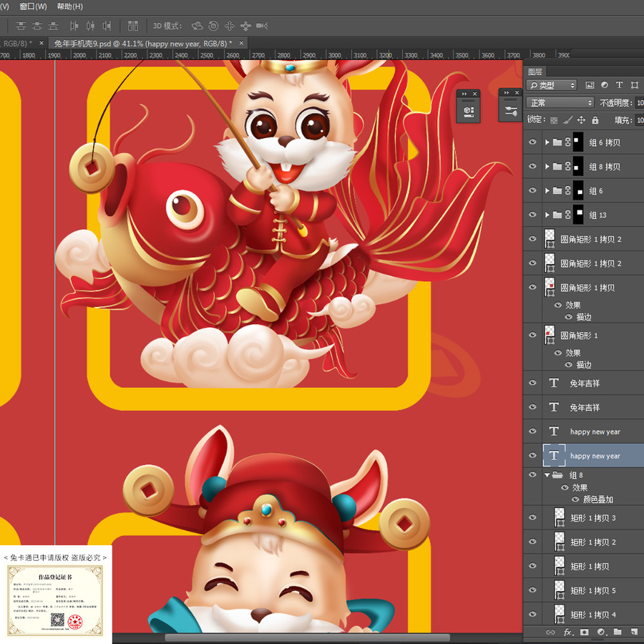Click the horizontal canvas scrollbar
This screenshot has height=644, width=644.
click(x=307, y=638)
